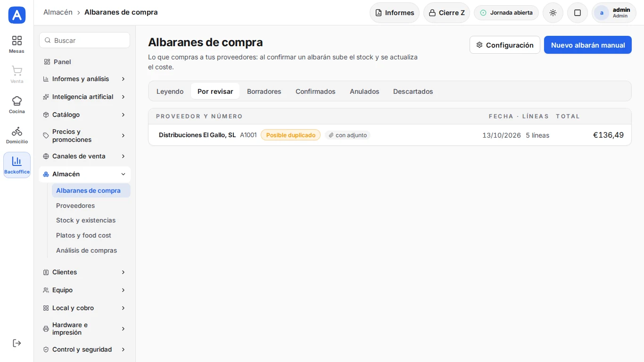The height and width of the screenshot is (362, 644).
Task: Expand the Clientes section
Action: tap(84, 272)
